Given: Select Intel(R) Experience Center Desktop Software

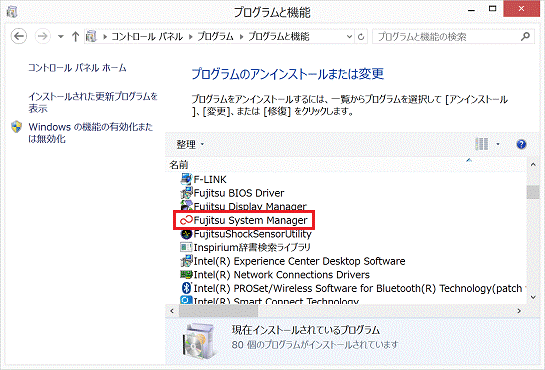Looking at the screenshot, I should [x=299, y=261].
